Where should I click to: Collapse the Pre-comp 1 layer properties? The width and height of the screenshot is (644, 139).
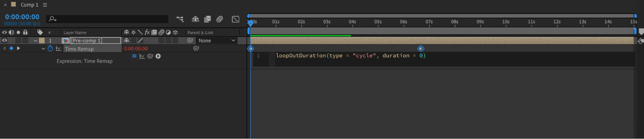(x=35, y=41)
